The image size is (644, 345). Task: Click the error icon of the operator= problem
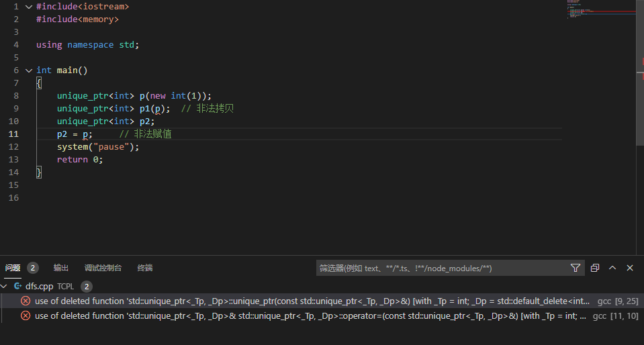tap(26, 316)
